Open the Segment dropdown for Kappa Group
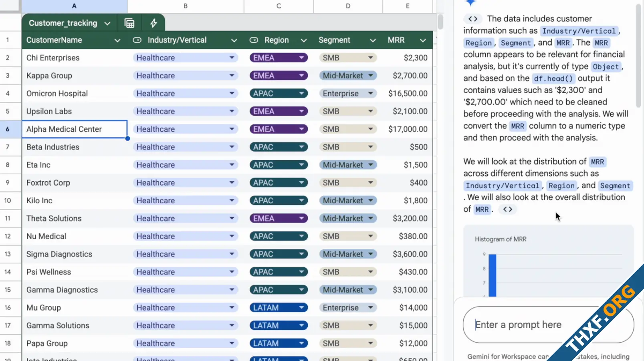 (x=371, y=75)
